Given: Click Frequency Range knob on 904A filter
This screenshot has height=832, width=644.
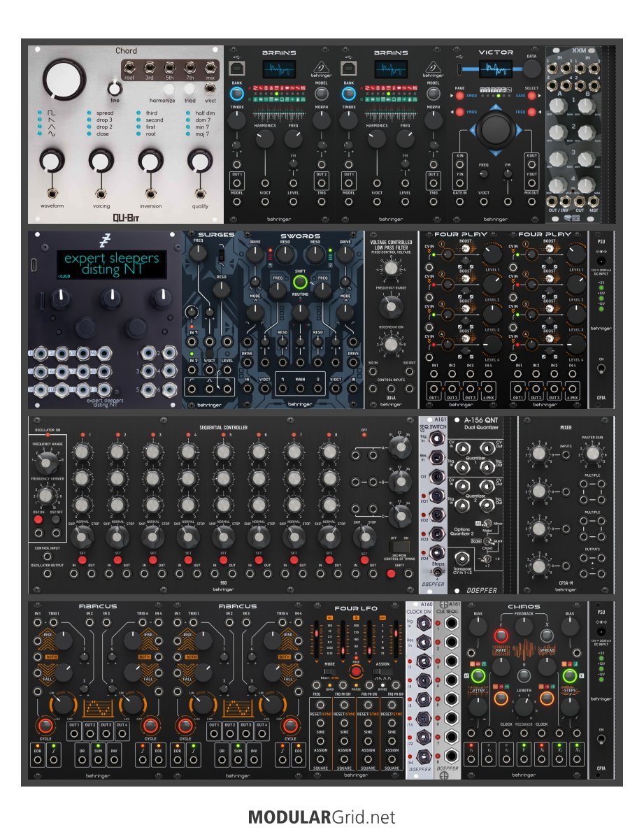Looking at the screenshot, I should (391, 306).
